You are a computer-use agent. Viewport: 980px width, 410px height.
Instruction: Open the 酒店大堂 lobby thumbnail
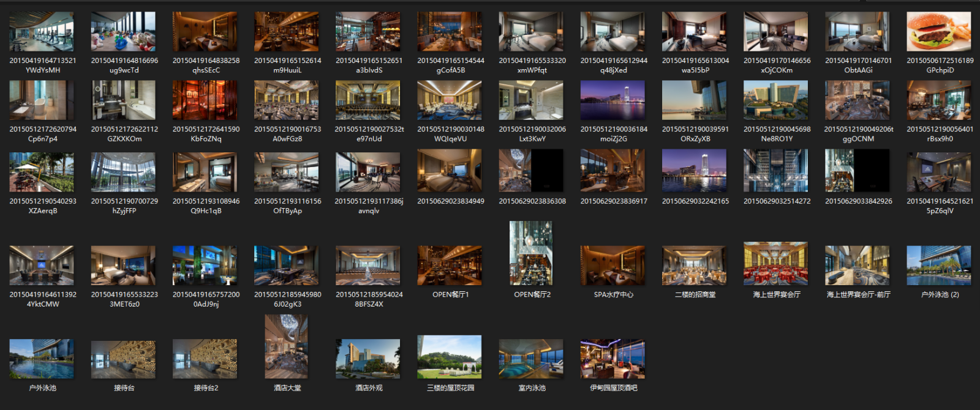(286, 346)
